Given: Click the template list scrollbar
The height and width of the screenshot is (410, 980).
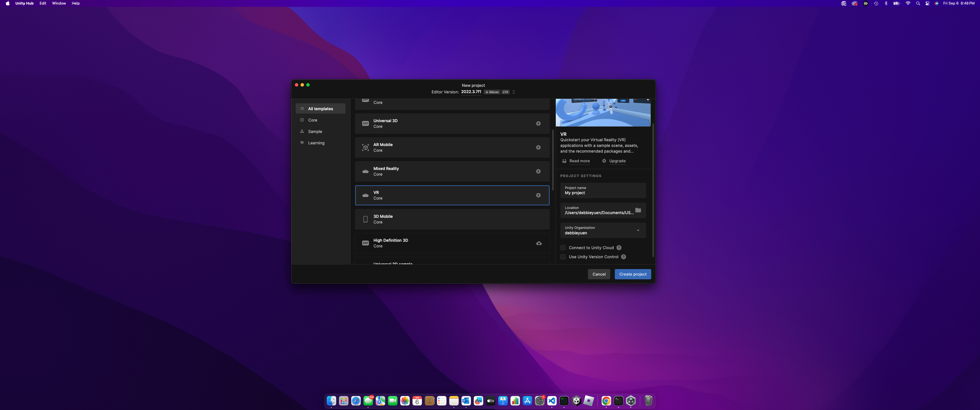Looking at the screenshot, I should click(553, 160).
